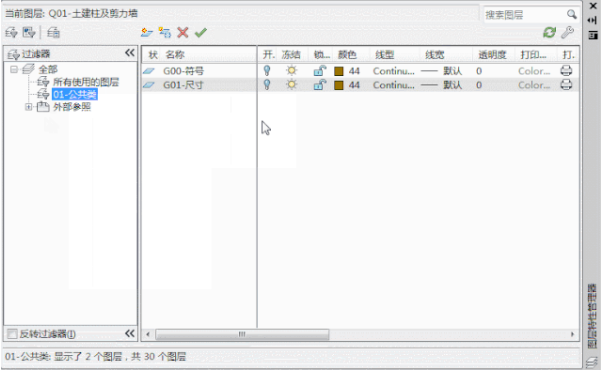The image size is (601, 371).
Task: Click Continu... linetype of G00-符号
Action: tap(394, 71)
